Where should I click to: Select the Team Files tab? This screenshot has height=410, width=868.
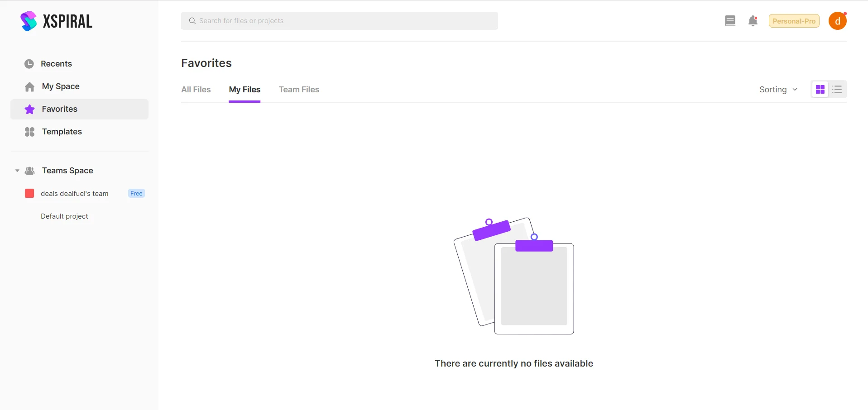[x=299, y=90]
